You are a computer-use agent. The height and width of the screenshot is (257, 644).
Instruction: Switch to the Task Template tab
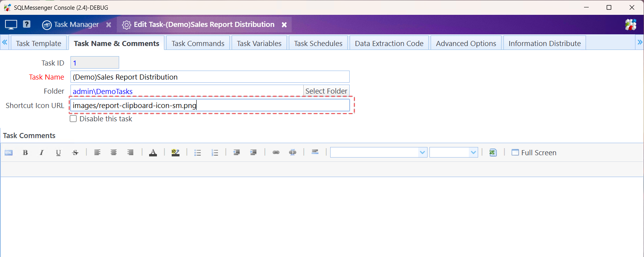(x=39, y=43)
